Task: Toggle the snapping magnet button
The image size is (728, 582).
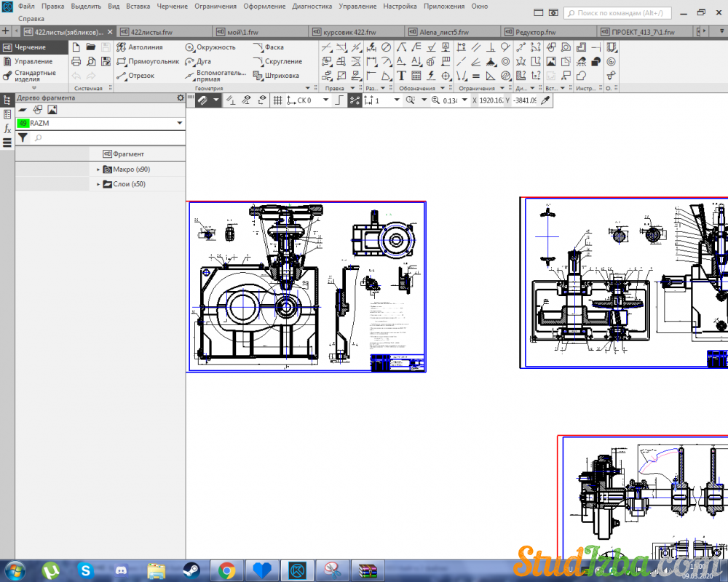Action: pos(202,100)
